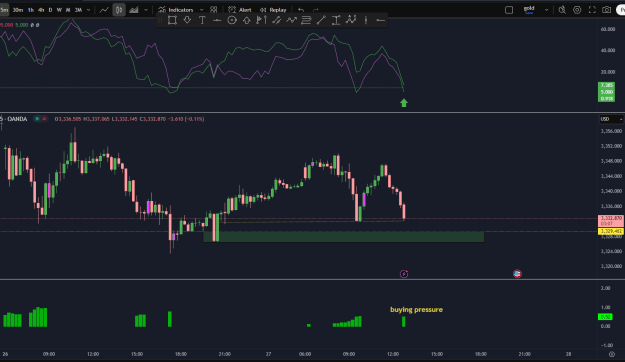Select the M monthly timeframe
625x362 pixels.
click(x=68, y=10)
